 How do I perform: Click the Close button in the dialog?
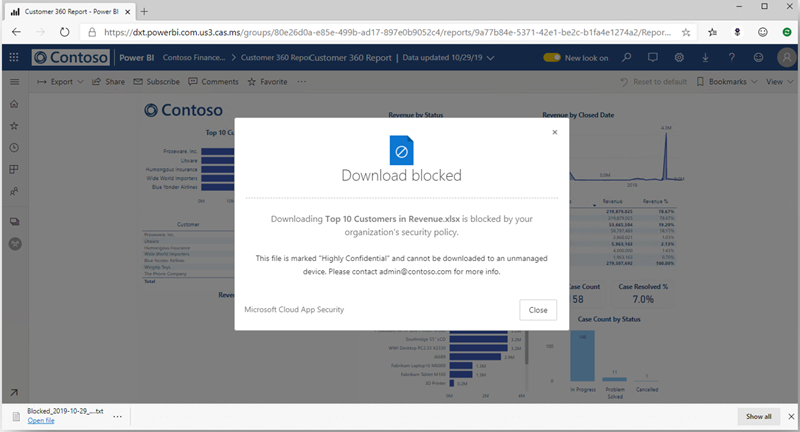pos(538,310)
